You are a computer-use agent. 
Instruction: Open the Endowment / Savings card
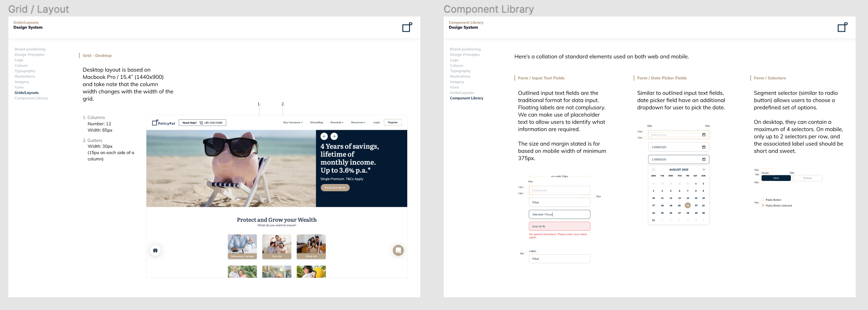coord(242,247)
